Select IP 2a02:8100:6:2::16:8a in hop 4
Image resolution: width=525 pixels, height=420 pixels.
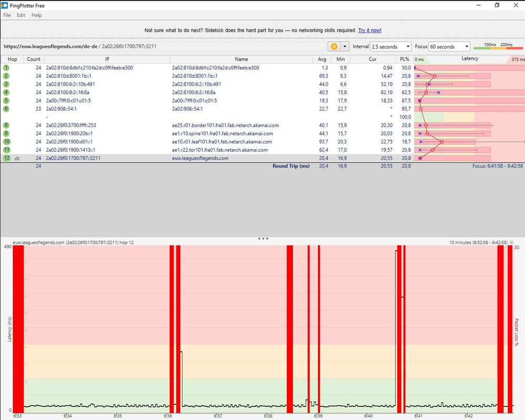68,93
